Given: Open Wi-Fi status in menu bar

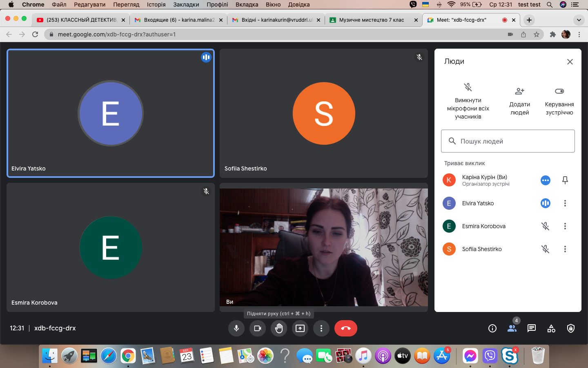Looking at the screenshot, I should (451, 4).
